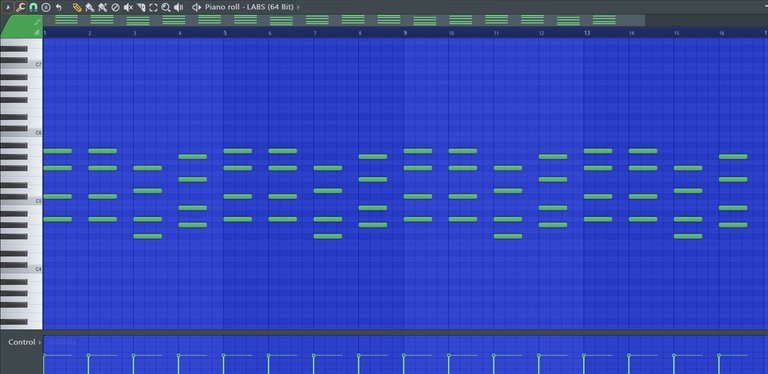Activate the Zoom magnifier tool

(x=166, y=7)
